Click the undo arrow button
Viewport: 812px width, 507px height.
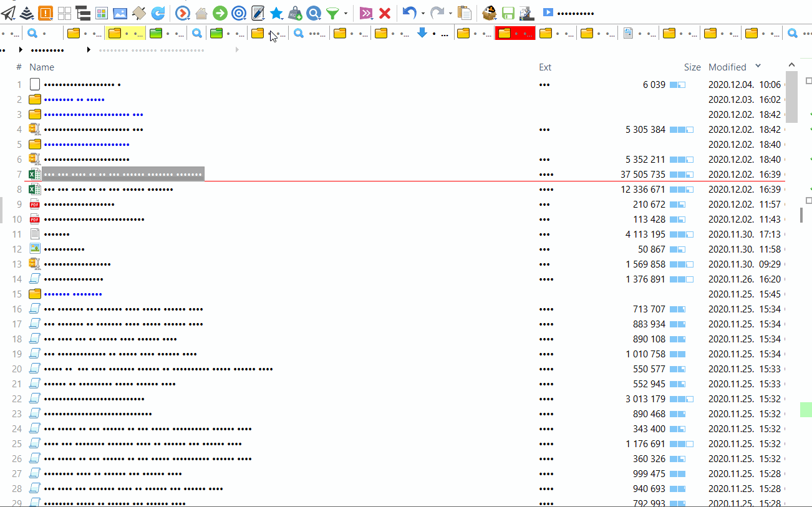(410, 12)
